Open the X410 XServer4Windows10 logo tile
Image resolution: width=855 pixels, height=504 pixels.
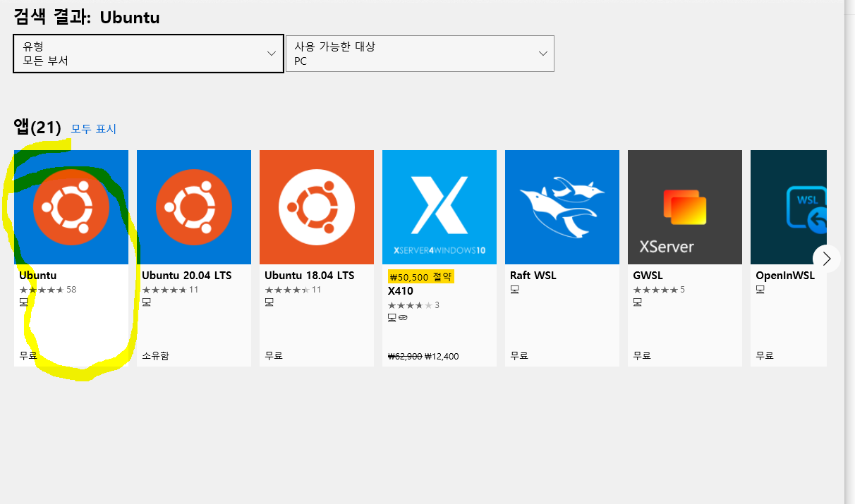[x=439, y=207]
